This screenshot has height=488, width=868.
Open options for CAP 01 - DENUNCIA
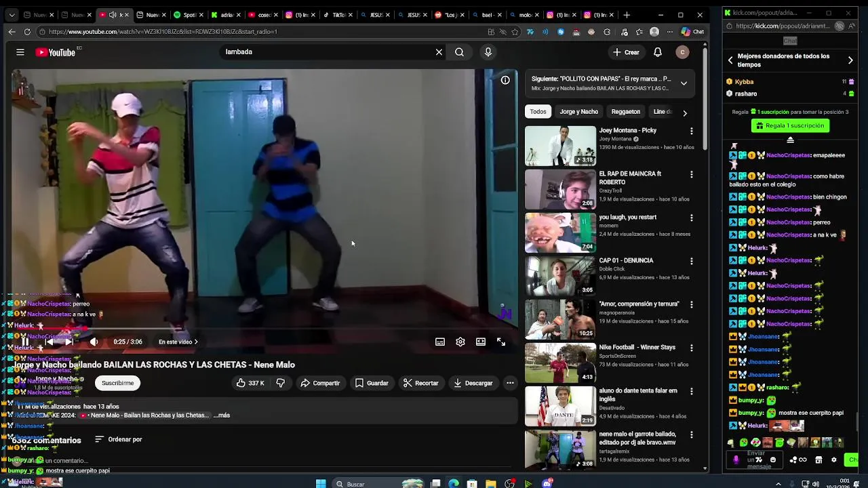[691, 261]
